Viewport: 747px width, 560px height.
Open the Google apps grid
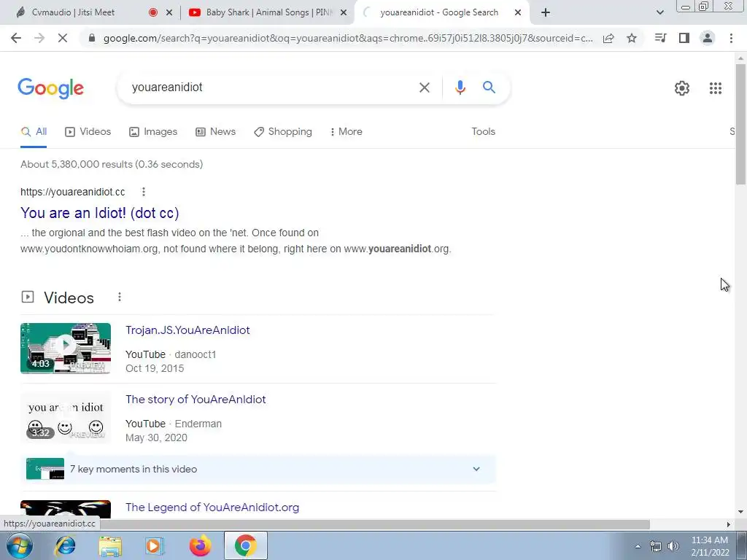click(x=715, y=88)
